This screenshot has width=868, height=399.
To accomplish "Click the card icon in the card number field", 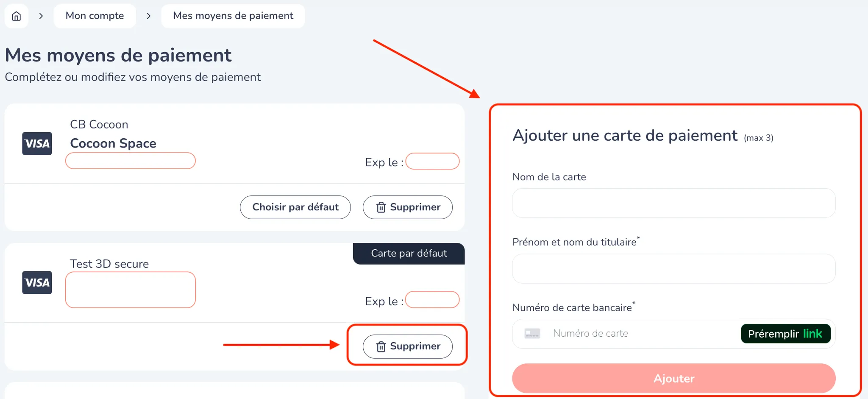I will [x=532, y=333].
